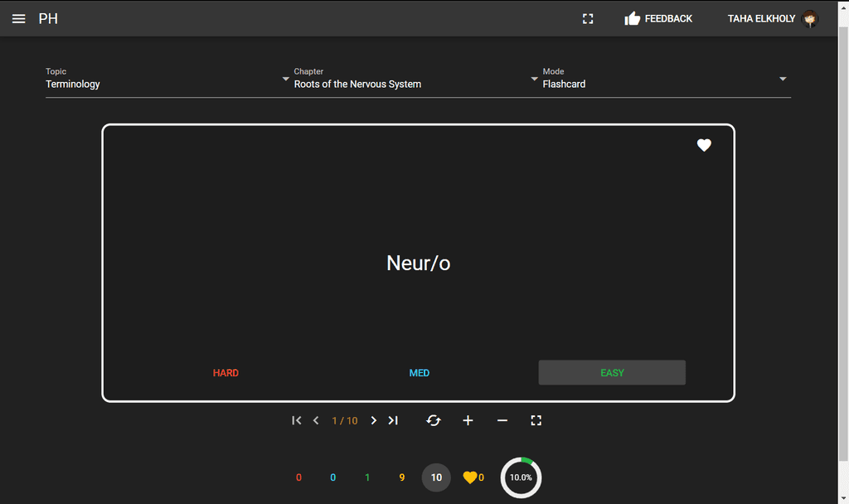Viewport: 849px width, 504px height.
Task: Open the hamburger navigation menu
Action: pyautogui.click(x=18, y=18)
